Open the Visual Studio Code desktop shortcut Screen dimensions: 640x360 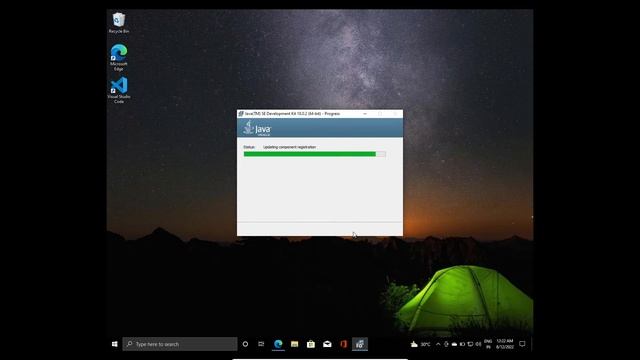119,90
